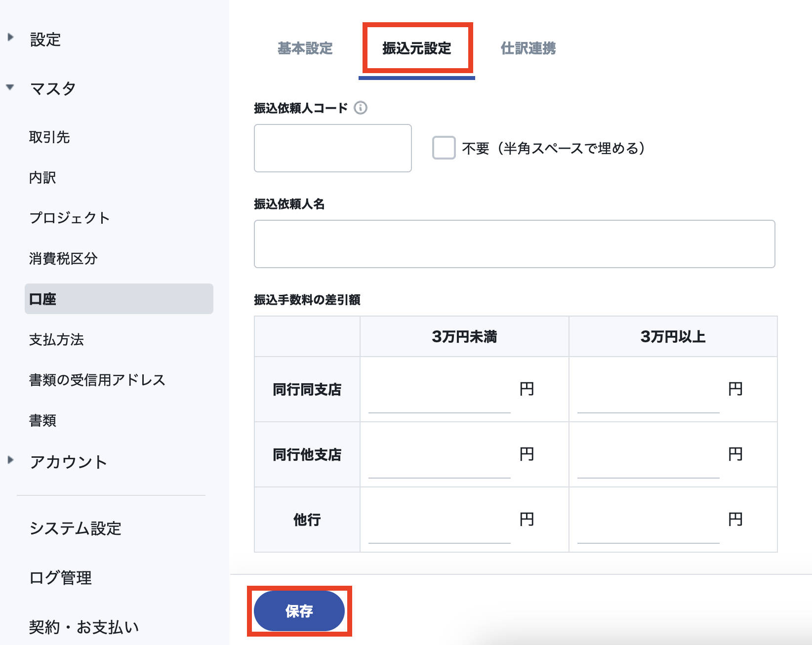
Task: Click 同行同支店 fee field under 3万円未満
Action: point(439,390)
